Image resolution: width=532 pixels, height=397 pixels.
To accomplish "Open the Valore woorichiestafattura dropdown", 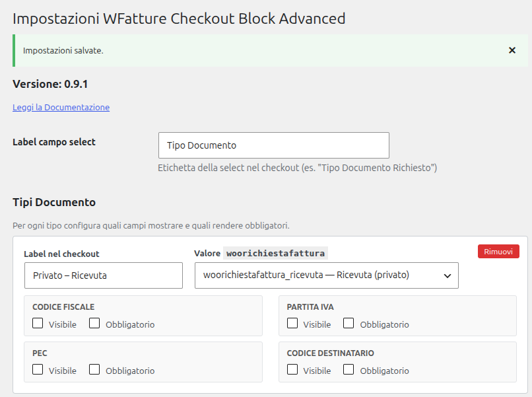I will coord(326,275).
